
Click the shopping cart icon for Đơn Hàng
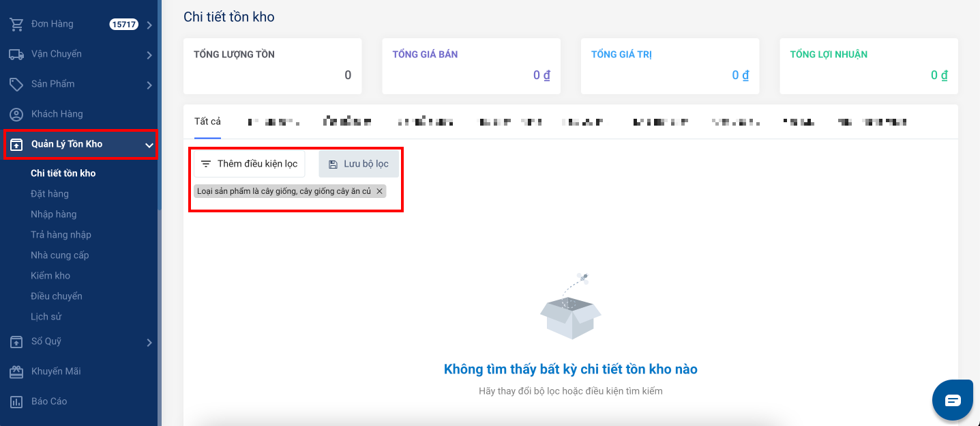(x=16, y=25)
